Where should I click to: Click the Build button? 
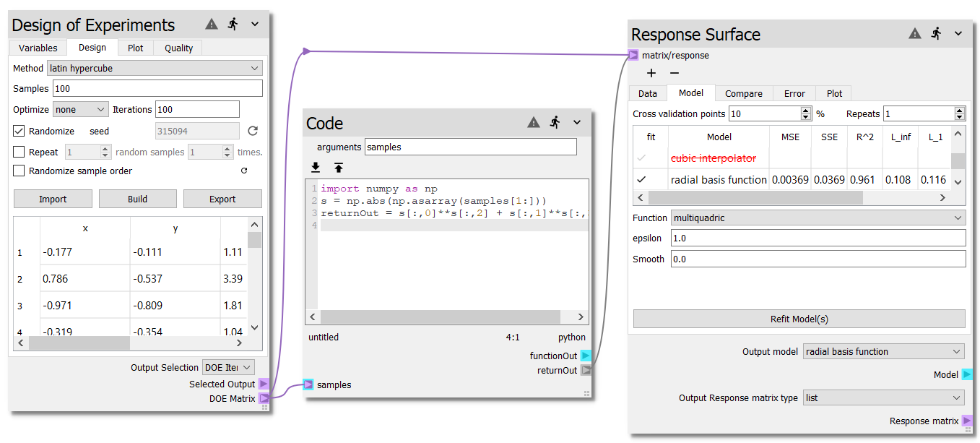click(137, 199)
